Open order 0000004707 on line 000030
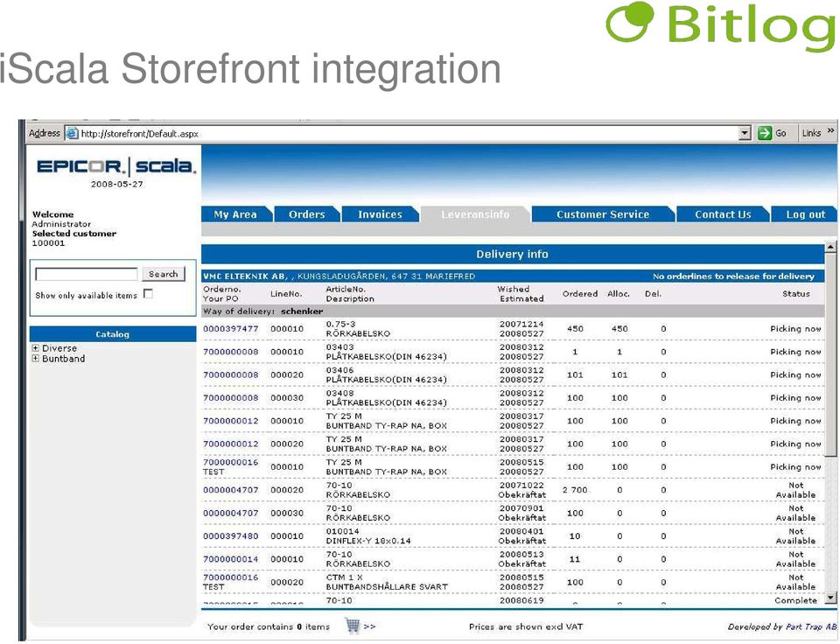840x644 pixels. [x=230, y=514]
